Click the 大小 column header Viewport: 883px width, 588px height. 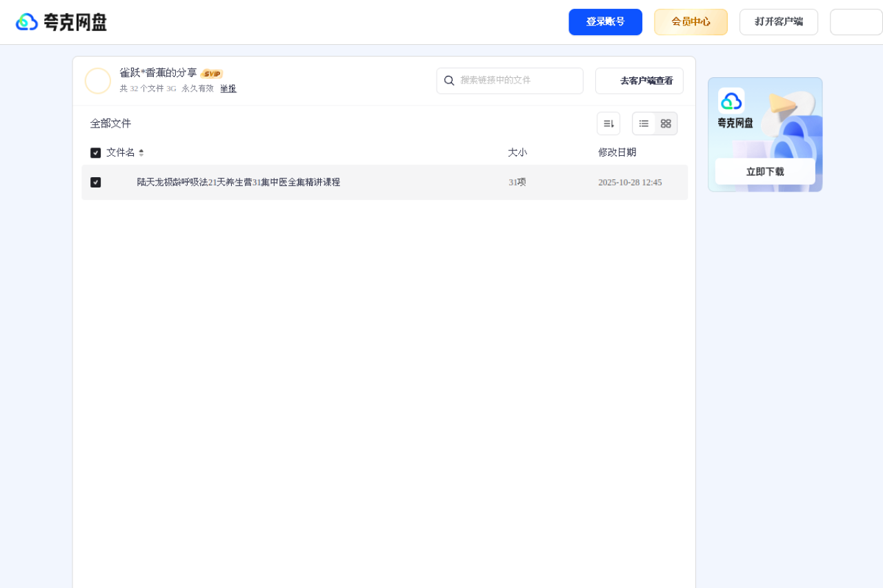click(x=517, y=152)
